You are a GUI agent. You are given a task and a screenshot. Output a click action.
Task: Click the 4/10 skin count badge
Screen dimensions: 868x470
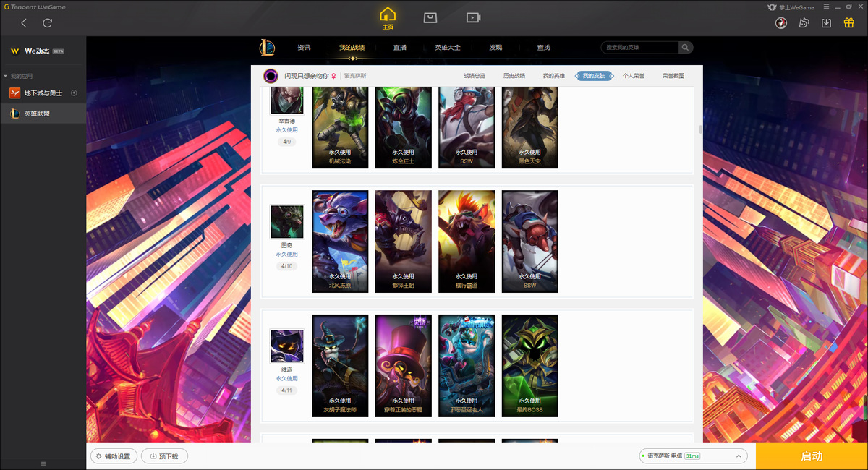point(287,266)
